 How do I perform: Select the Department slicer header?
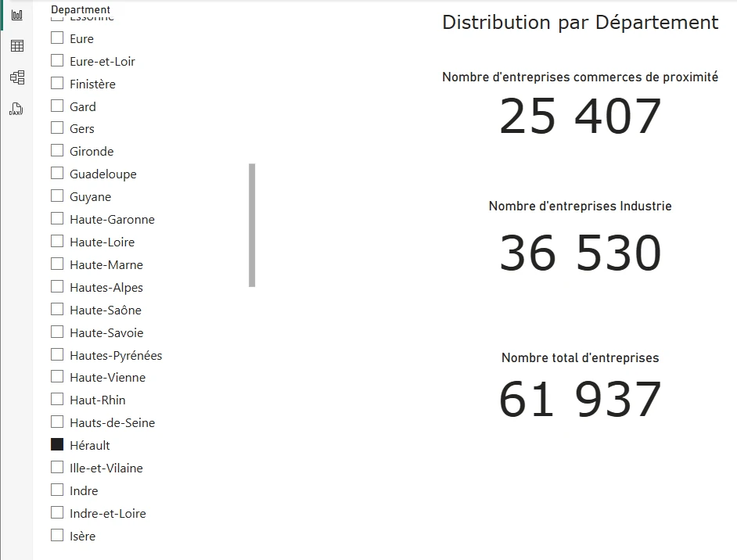coord(81,9)
